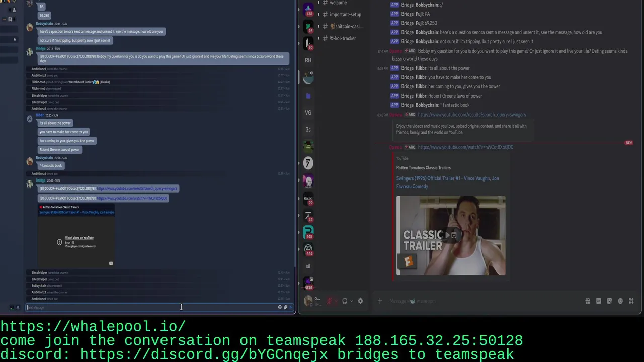This screenshot has height=362, width=644.
Task: Open the sil server in Discord sidebar
Action: [x=308, y=266]
